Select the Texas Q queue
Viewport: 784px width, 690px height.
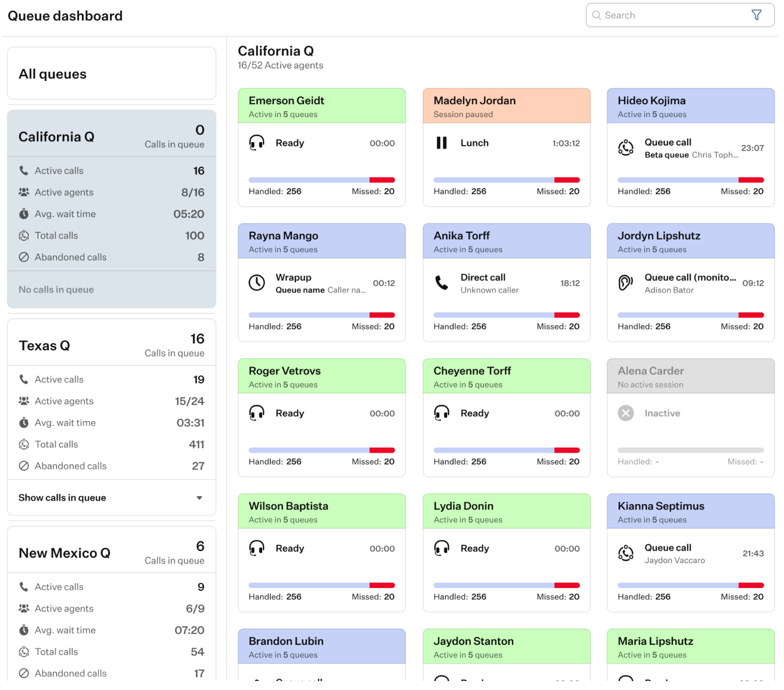coord(111,345)
